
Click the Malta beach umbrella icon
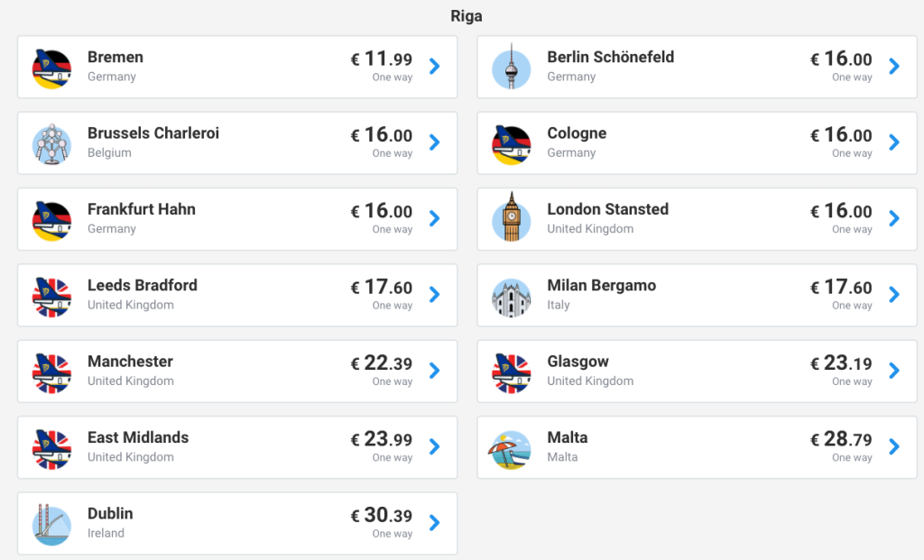point(512,447)
